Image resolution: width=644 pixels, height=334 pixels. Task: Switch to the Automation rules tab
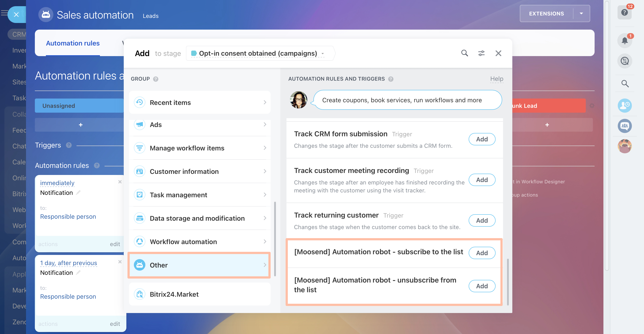click(73, 43)
